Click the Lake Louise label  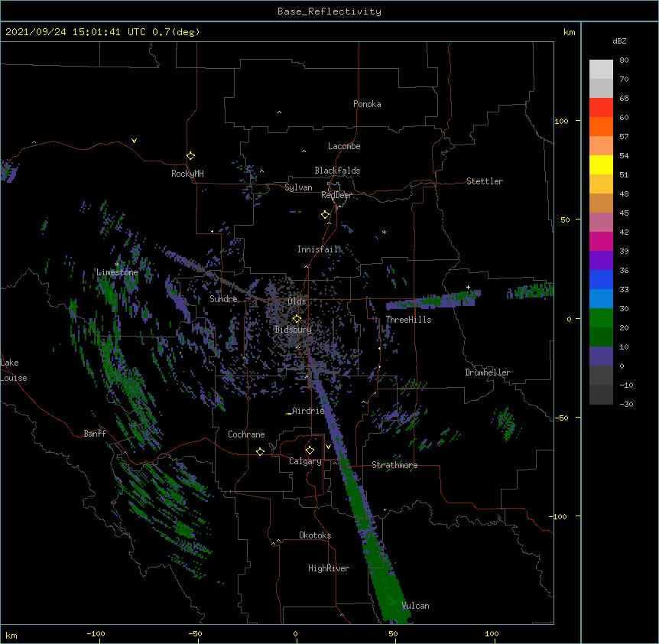(x=14, y=370)
